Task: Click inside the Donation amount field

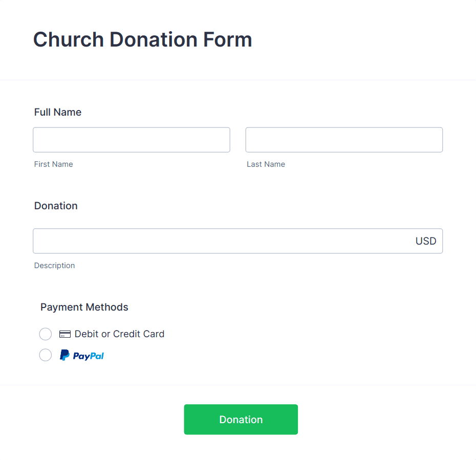Action: (x=237, y=241)
